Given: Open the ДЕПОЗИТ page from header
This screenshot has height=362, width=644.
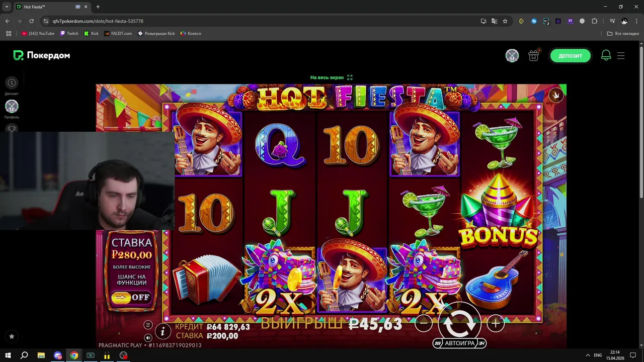Looking at the screenshot, I should [570, 56].
